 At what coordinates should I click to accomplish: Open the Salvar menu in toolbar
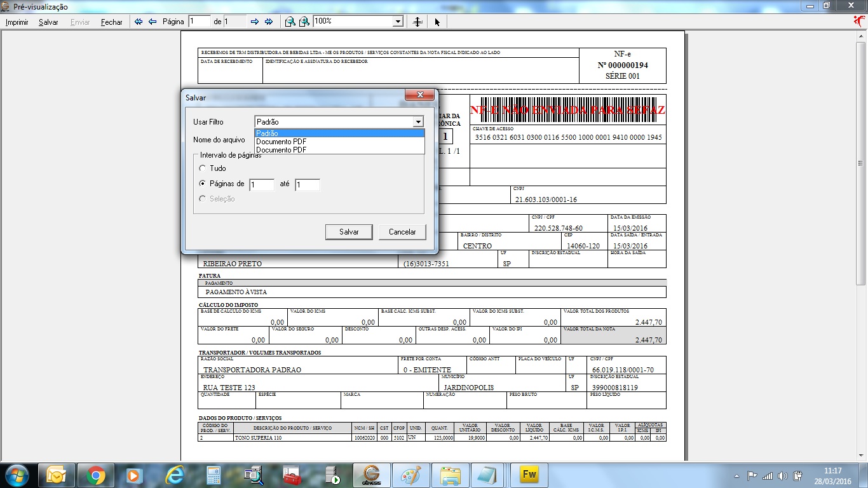(48, 22)
